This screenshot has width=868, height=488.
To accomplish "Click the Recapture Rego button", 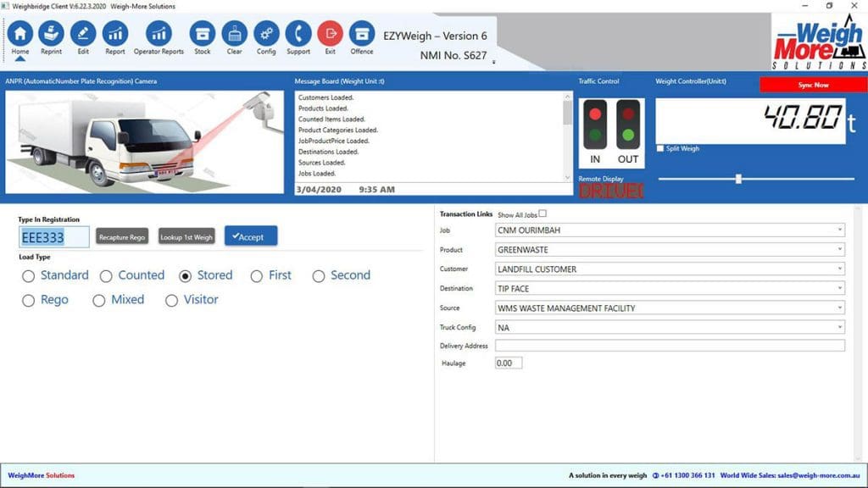I will (122, 237).
